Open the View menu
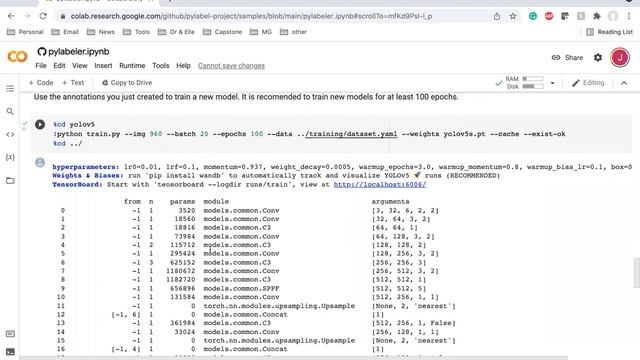 (80, 66)
